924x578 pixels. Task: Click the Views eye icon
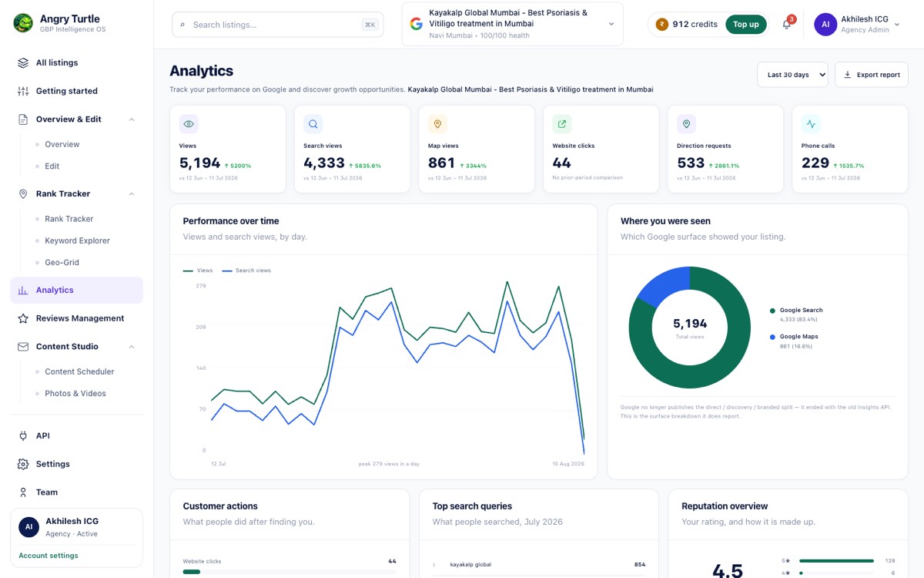tap(189, 124)
